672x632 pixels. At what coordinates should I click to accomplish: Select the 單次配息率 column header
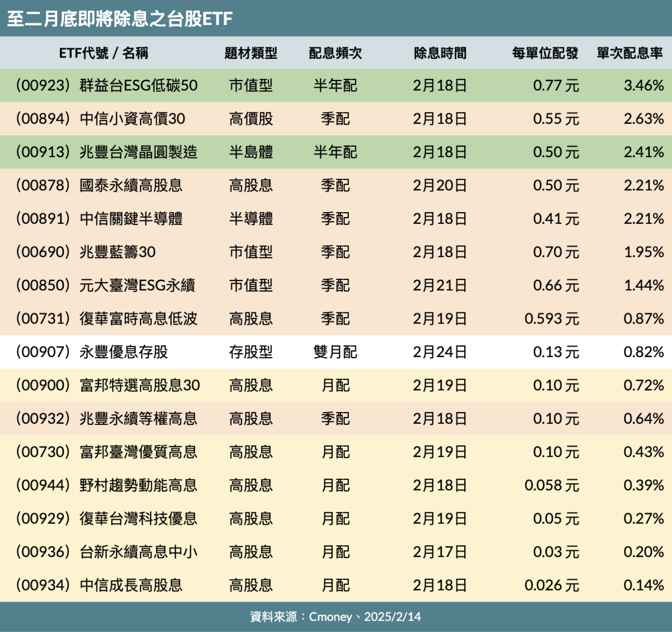(629, 53)
